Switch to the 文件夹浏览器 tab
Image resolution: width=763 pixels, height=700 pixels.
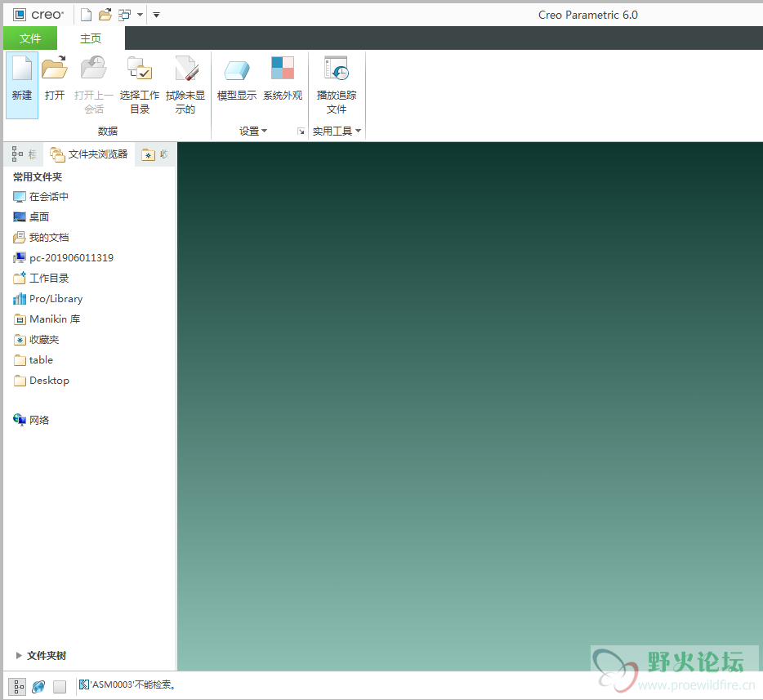89,154
